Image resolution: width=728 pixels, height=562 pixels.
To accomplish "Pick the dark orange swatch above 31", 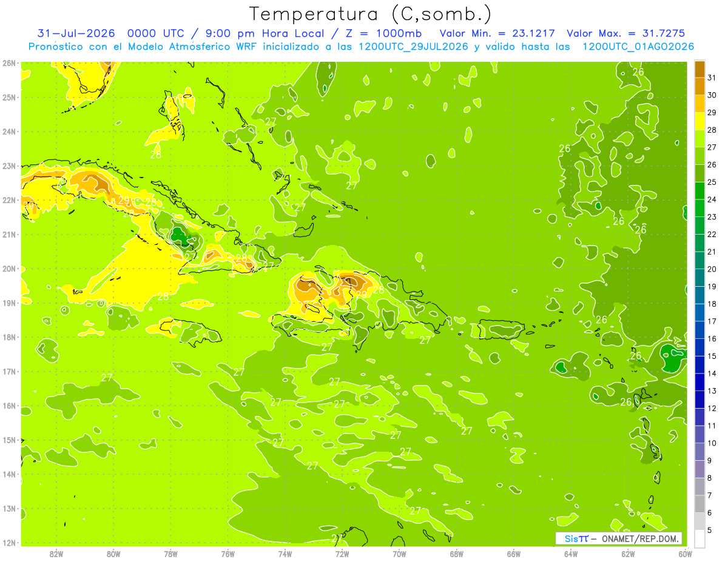I will tap(699, 70).
